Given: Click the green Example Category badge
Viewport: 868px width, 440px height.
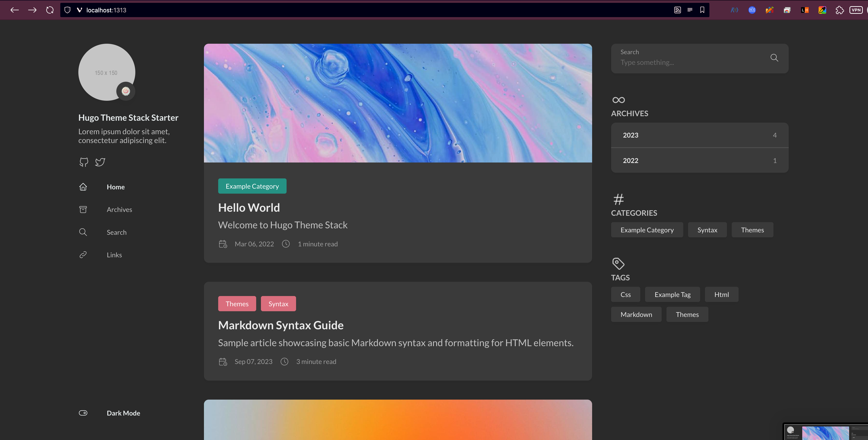Looking at the screenshot, I should 252,186.
